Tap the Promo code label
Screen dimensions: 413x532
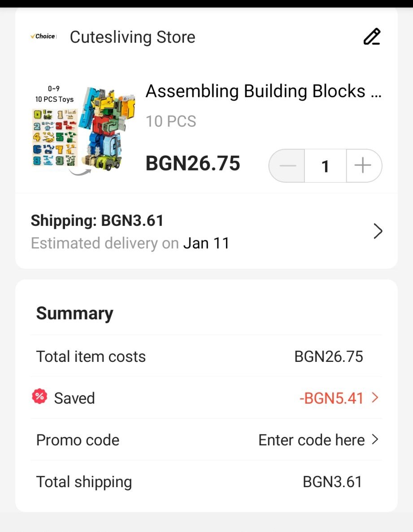78,440
